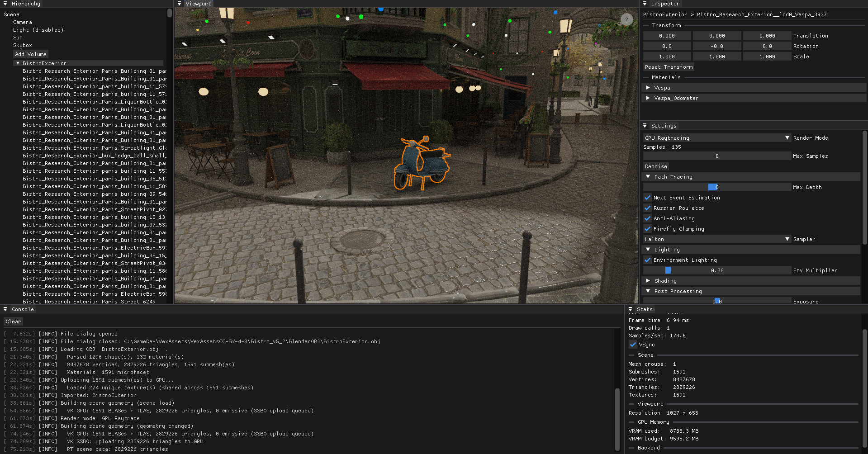Disable Environment Lighting
This screenshot has width=868, height=454.
point(648,260)
